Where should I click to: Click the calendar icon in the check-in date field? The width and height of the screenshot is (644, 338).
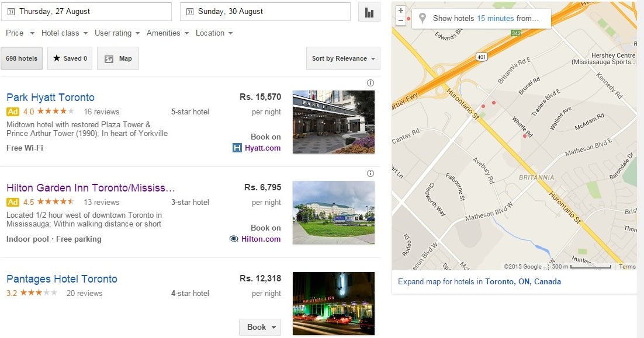pos(11,12)
